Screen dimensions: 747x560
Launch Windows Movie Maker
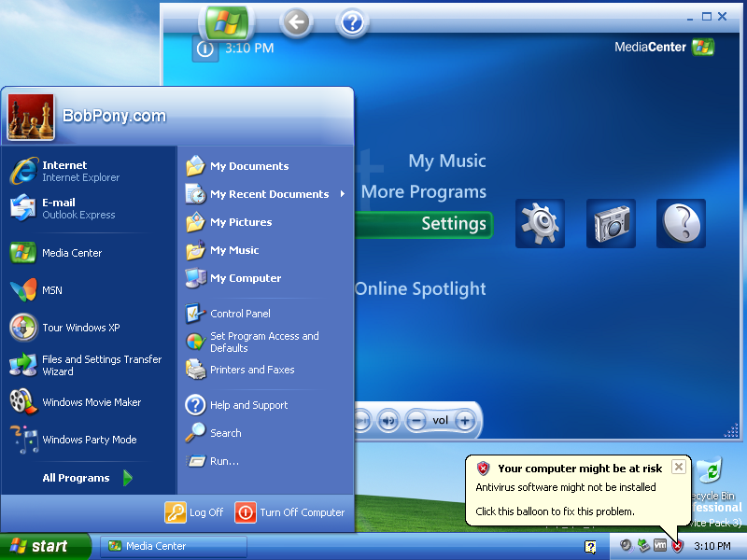pyautogui.click(x=89, y=402)
